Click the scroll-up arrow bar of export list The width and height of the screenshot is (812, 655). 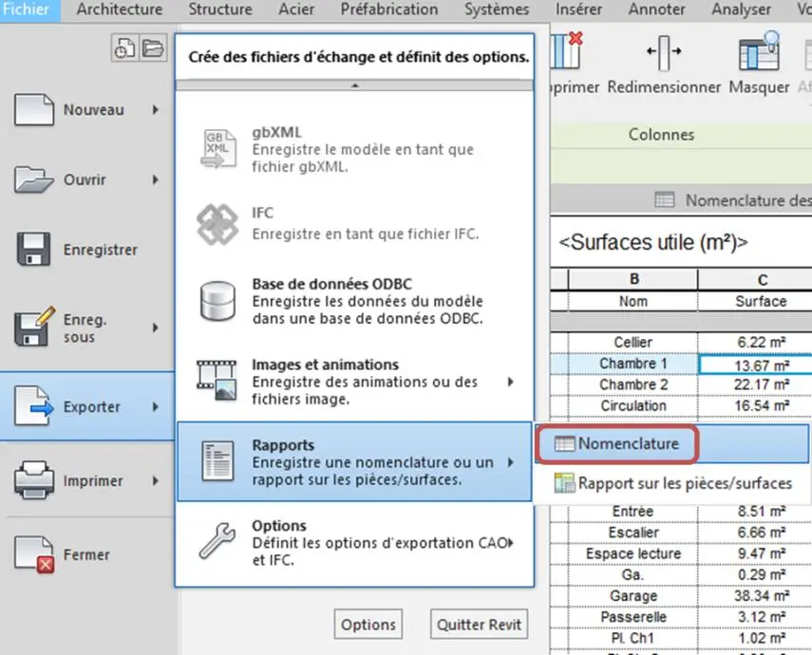coord(355,85)
